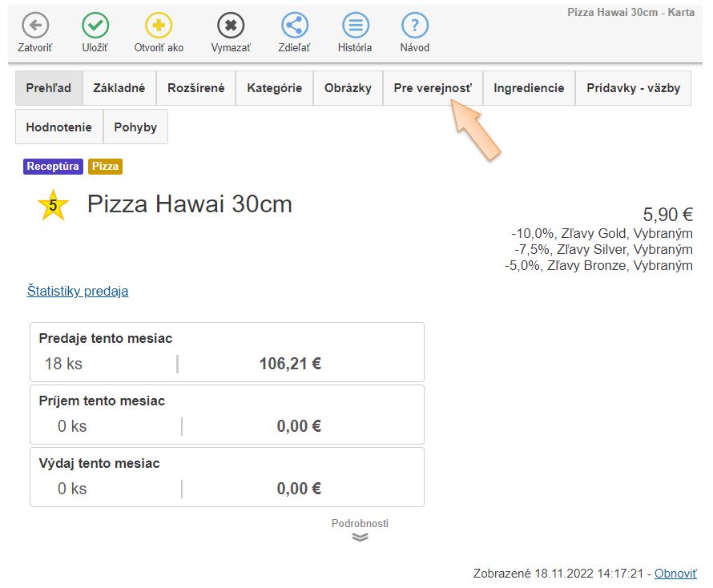Click the Otvoriť ako plus icon
This screenshot has width=713, height=588.
pyautogui.click(x=159, y=26)
